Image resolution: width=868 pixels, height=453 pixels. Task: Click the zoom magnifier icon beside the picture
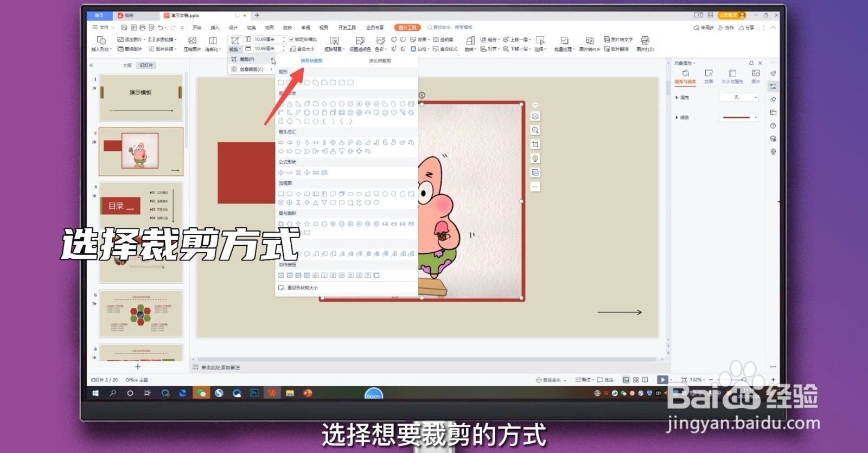pos(535,130)
